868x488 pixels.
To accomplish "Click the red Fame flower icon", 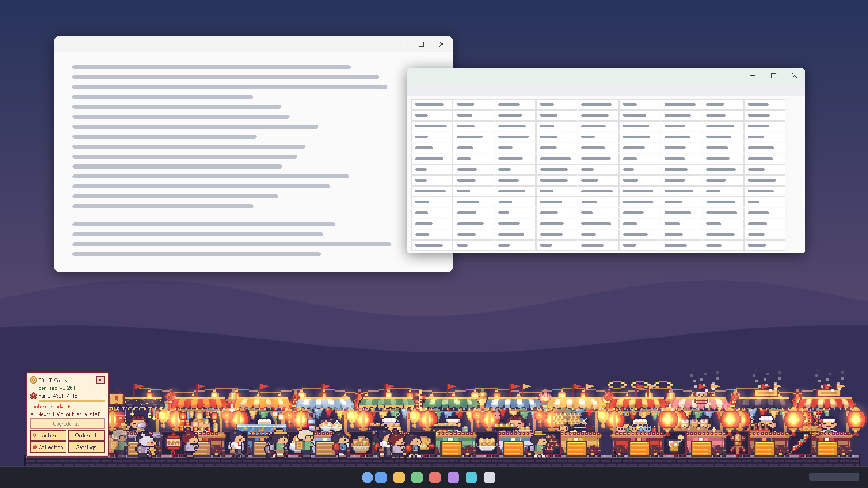I will pyautogui.click(x=33, y=395).
